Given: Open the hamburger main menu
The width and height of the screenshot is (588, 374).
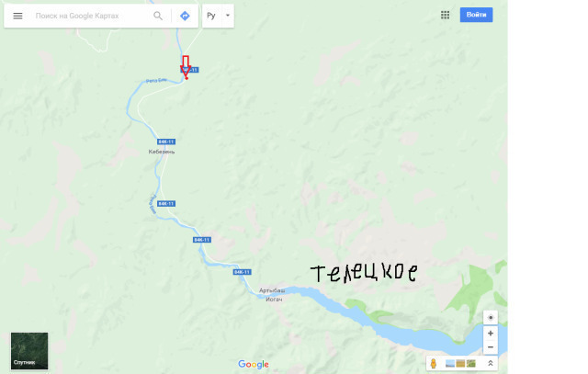Looking at the screenshot, I should [17, 16].
